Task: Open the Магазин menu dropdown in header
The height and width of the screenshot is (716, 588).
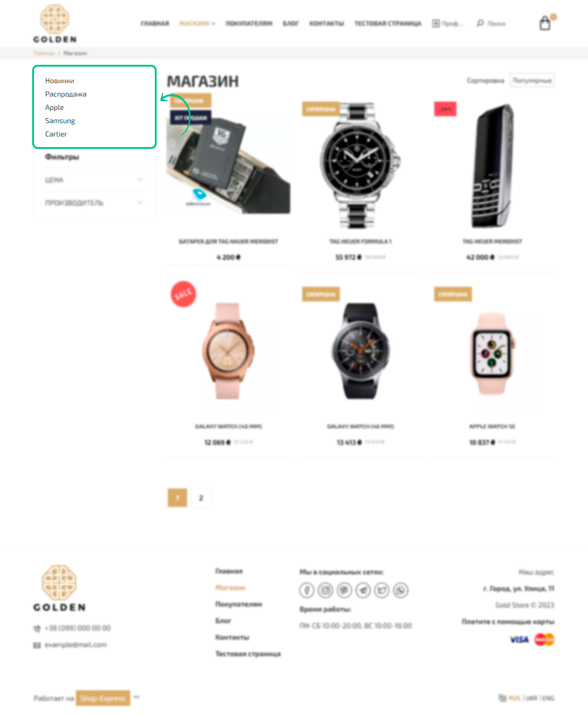Action: (197, 23)
